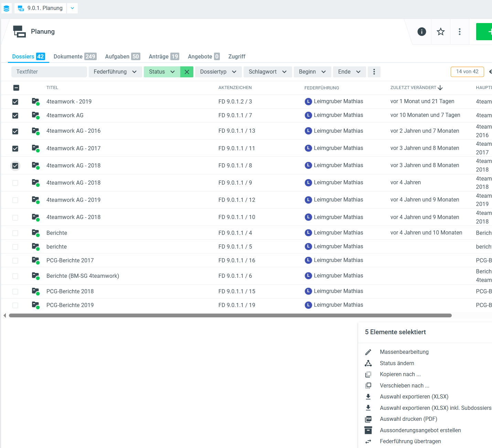Check the PCG-Berichte 2017 row checkbox
The height and width of the screenshot is (448, 492).
click(15, 261)
